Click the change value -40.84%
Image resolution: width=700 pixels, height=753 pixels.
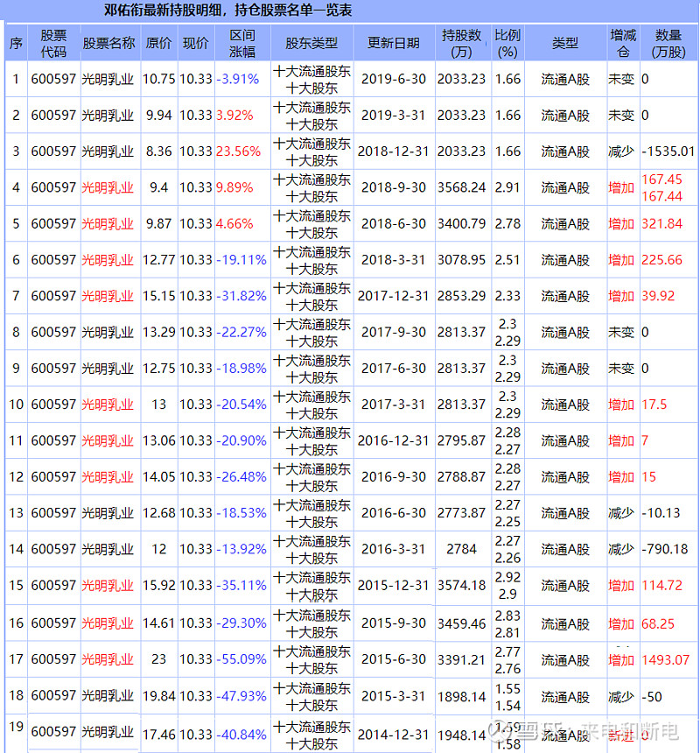point(241,735)
